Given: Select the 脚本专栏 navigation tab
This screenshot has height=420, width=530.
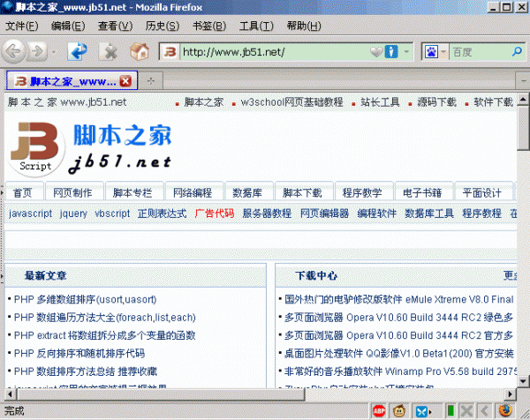Looking at the screenshot, I should pyautogui.click(x=132, y=192).
